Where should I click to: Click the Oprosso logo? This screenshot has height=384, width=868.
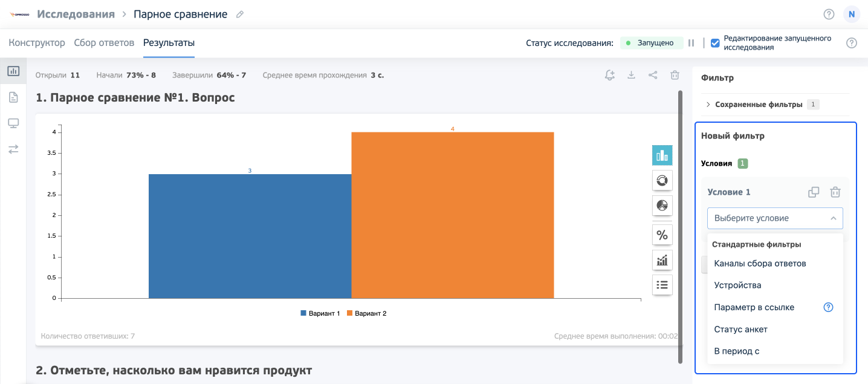click(x=20, y=14)
